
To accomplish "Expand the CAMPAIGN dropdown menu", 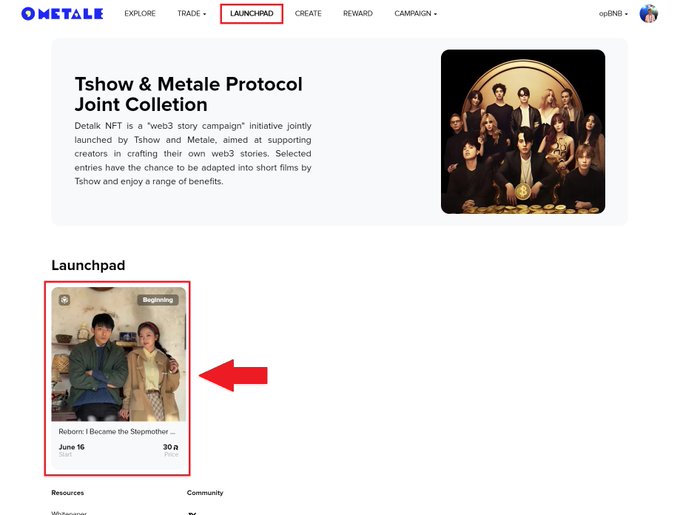I will 415,13.
